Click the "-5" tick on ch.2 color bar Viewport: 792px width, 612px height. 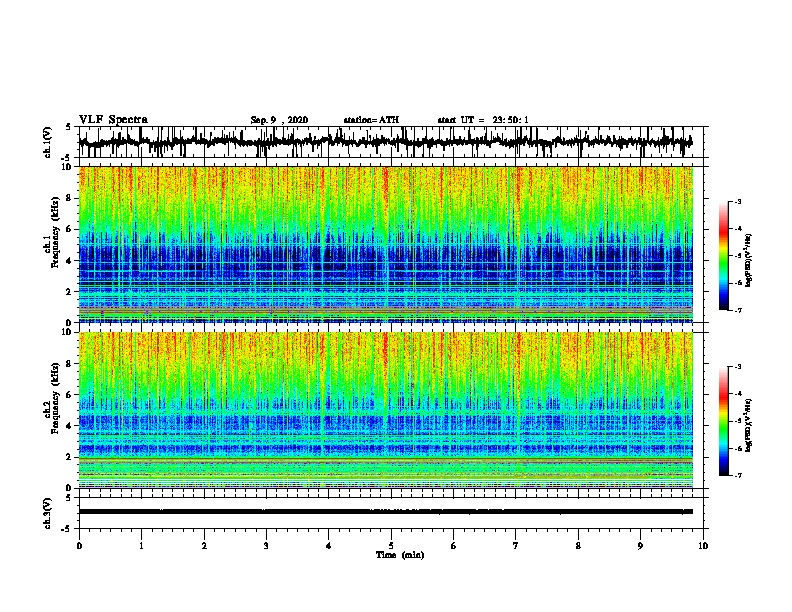pos(738,422)
